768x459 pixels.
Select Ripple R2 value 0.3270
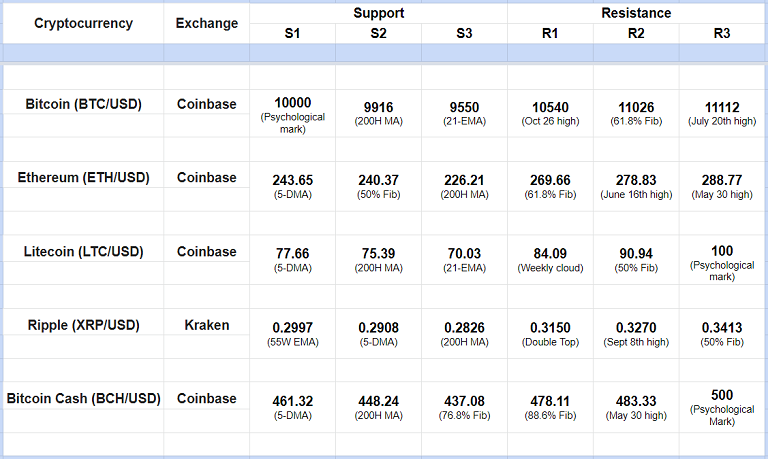tap(636, 327)
